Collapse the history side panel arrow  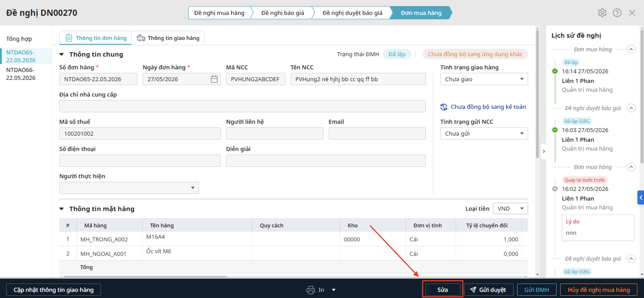tap(544, 151)
